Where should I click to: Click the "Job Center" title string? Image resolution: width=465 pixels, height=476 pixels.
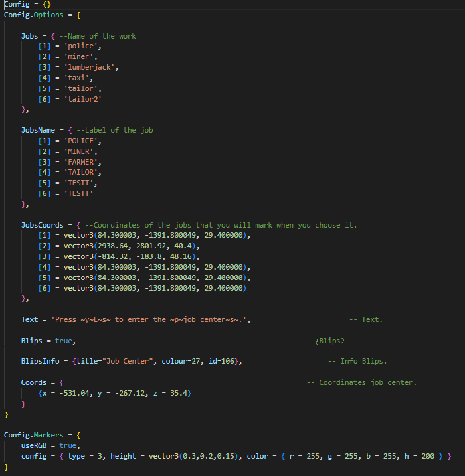[128, 362]
